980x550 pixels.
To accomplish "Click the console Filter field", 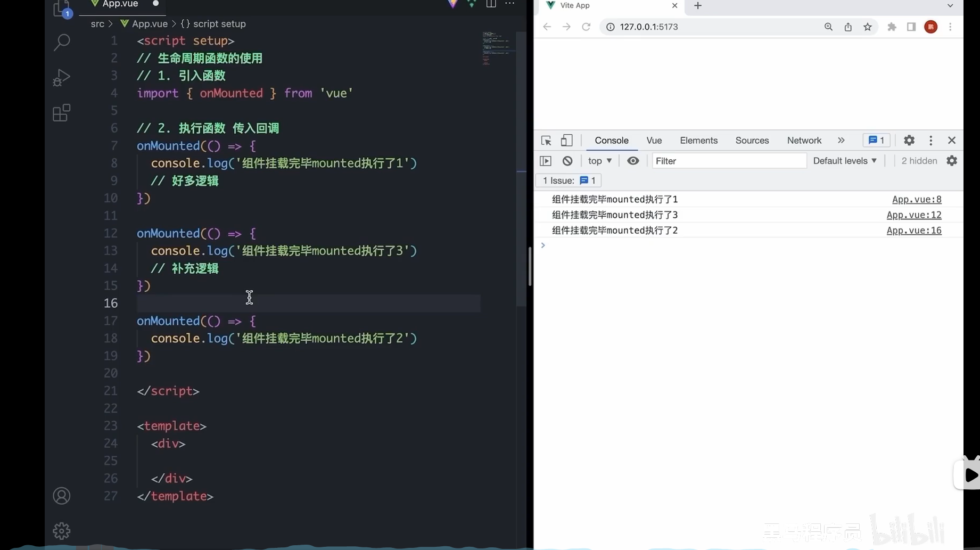I will 729,161.
